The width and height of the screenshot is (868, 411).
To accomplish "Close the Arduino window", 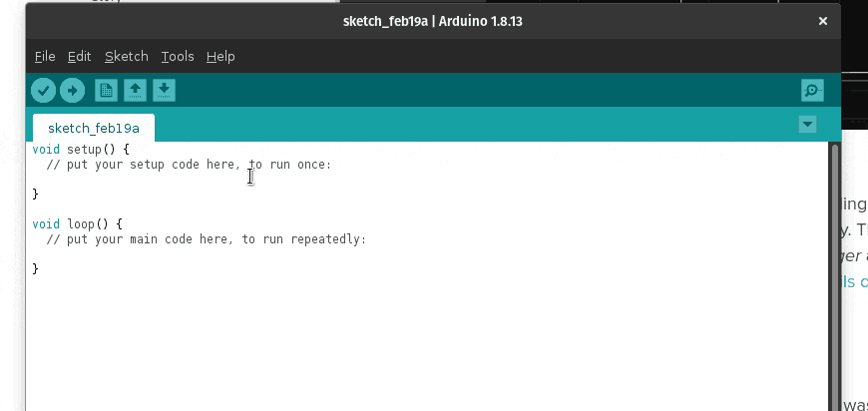I will click(x=823, y=21).
